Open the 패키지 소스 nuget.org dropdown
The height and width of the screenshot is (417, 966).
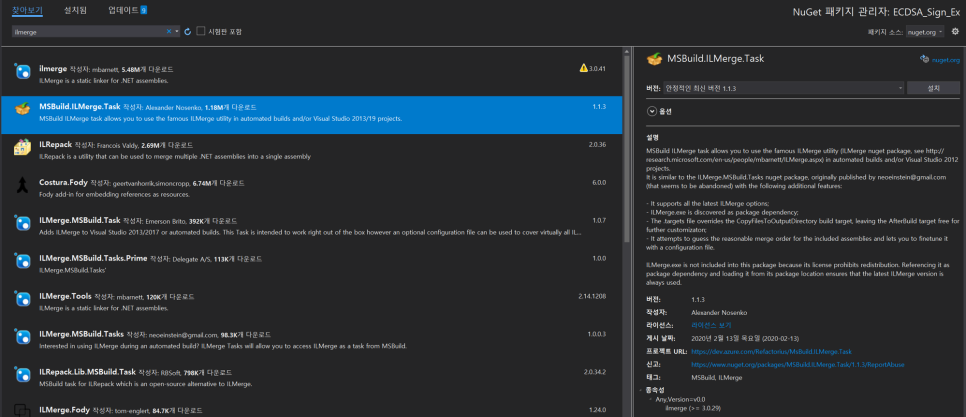[925, 31]
